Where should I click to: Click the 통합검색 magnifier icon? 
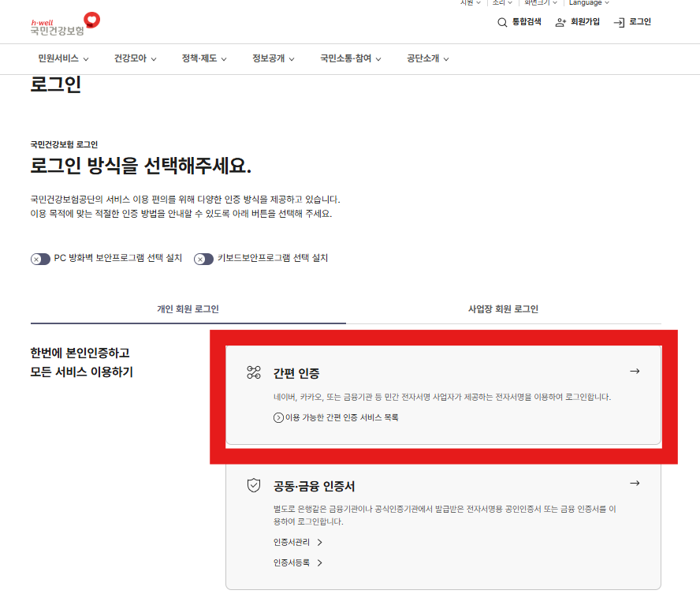click(502, 22)
